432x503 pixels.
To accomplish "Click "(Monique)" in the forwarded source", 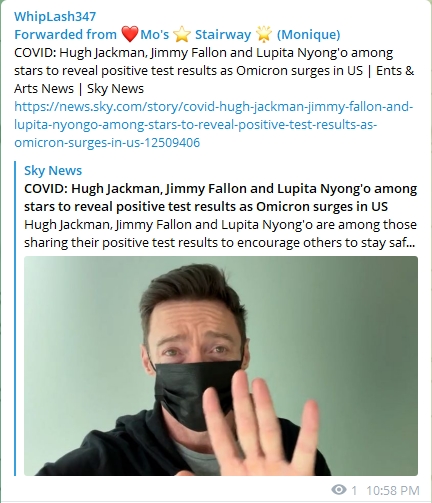I will click(309, 34).
